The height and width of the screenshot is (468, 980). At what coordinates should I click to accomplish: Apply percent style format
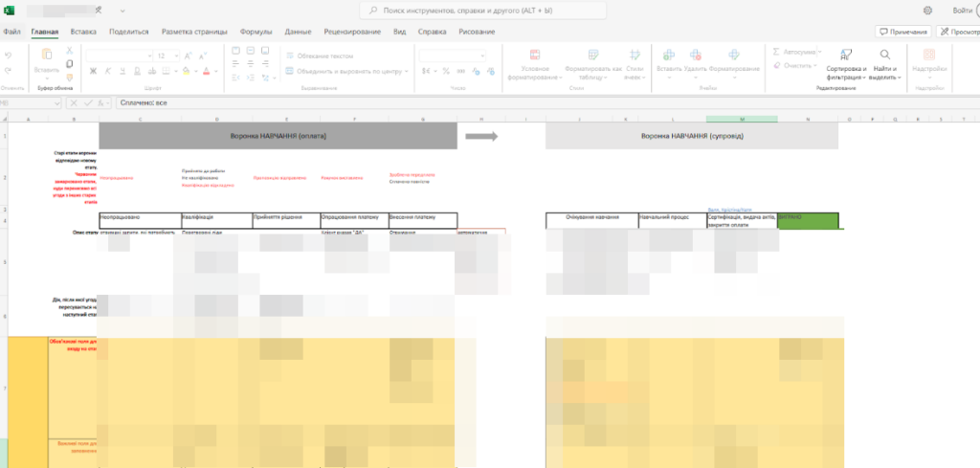point(446,71)
